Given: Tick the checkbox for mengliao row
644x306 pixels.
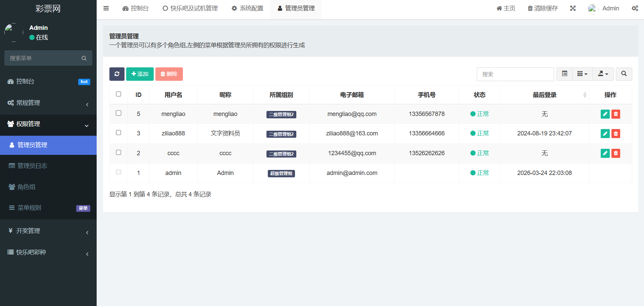Looking at the screenshot, I should [x=118, y=113].
